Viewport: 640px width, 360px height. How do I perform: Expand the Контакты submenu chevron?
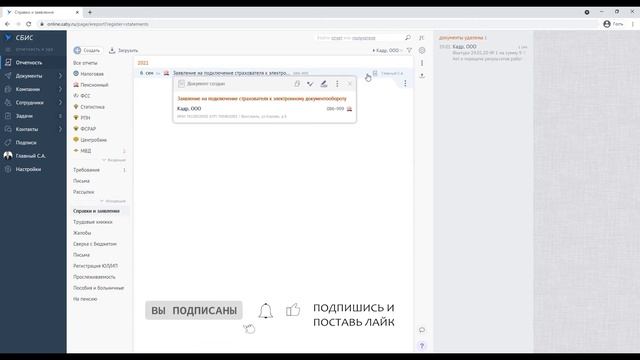coord(60,129)
